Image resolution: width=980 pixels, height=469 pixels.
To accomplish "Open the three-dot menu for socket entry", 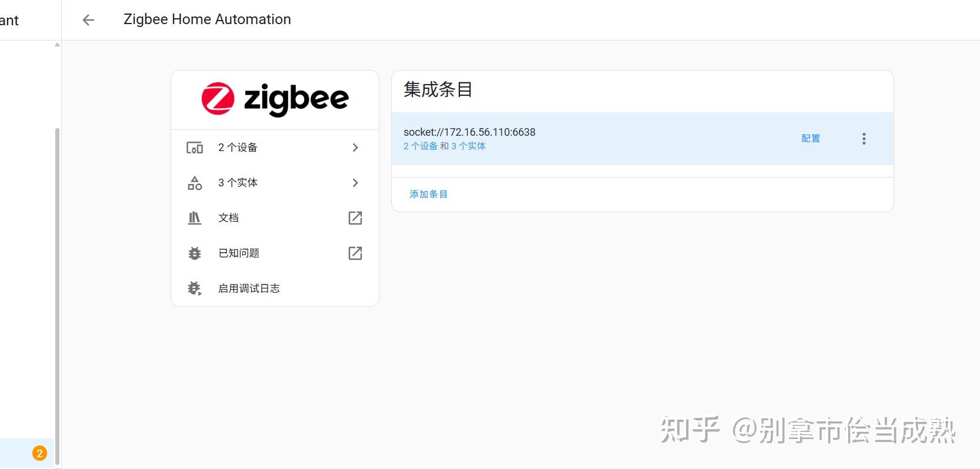I will (x=864, y=139).
